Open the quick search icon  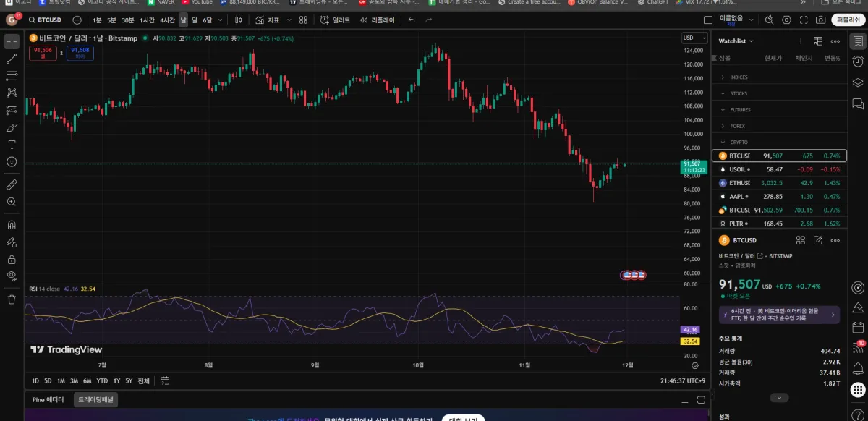[x=770, y=20]
